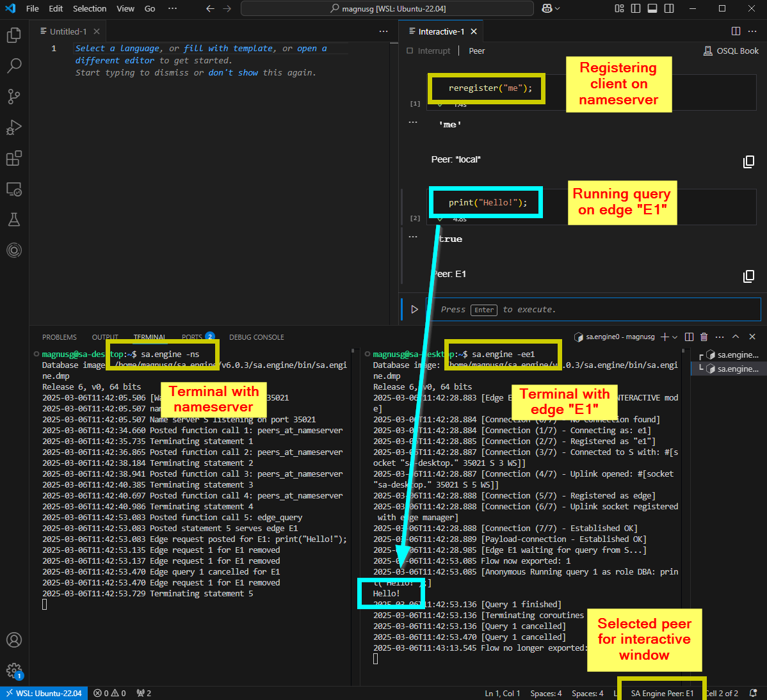Viewport: 767px width, 700px height.
Task: Open the terminal launch profile dropdown
Action: click(x=675, y=337)
